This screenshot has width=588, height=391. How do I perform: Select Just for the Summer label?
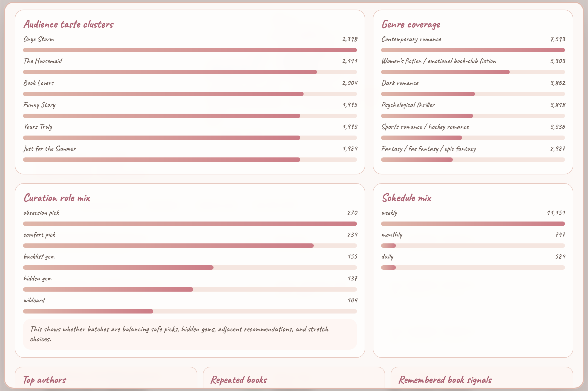[x=50, y=149]
